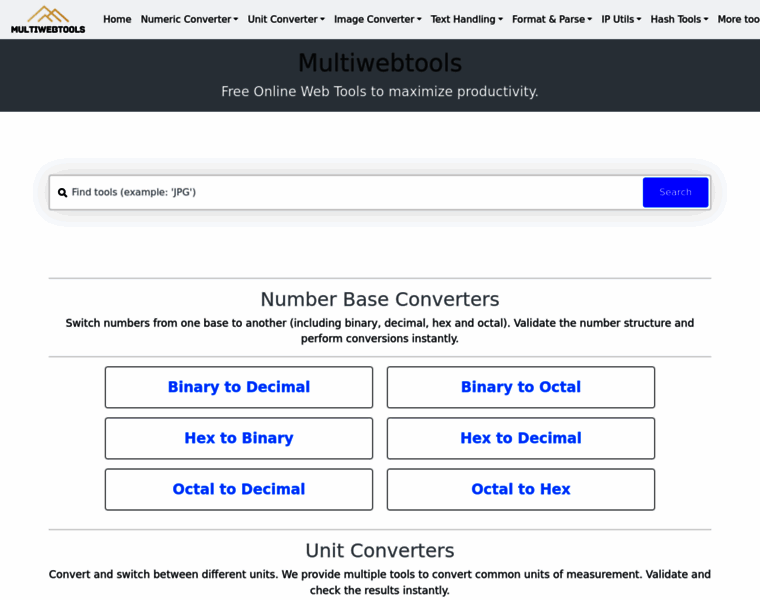Open the Hash Tools dropdown

679,19
